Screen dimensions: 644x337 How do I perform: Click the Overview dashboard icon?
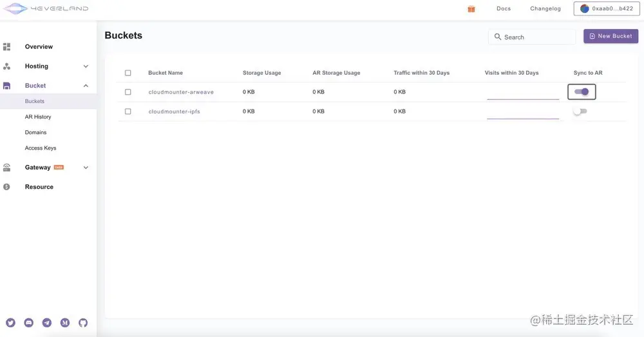(x=6, y=47)
